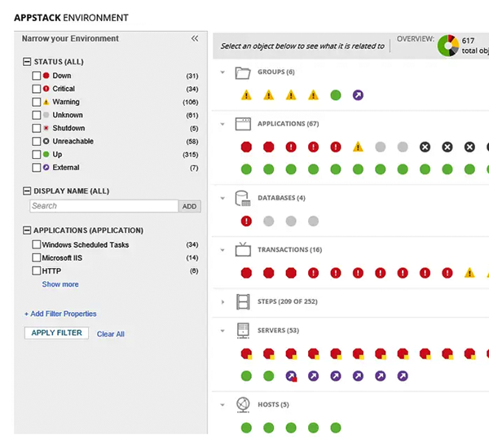489x448 pixels.
Task: Click the overview pie chart
Action: click(448, 46)
